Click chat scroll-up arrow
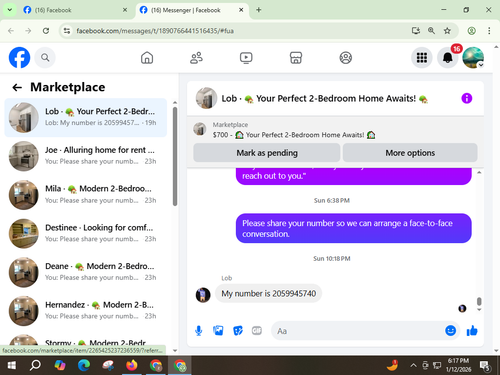 479,172
